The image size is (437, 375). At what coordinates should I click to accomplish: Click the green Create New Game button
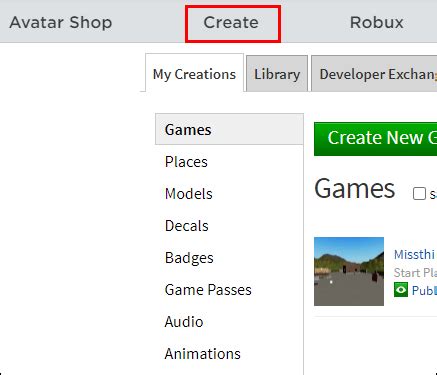coord(375,139)
